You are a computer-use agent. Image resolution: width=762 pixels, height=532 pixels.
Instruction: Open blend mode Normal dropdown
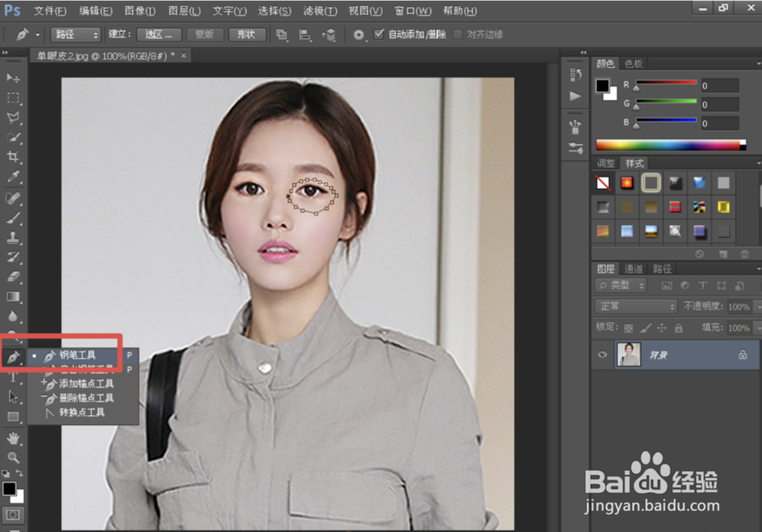click(x=636, y=306)
